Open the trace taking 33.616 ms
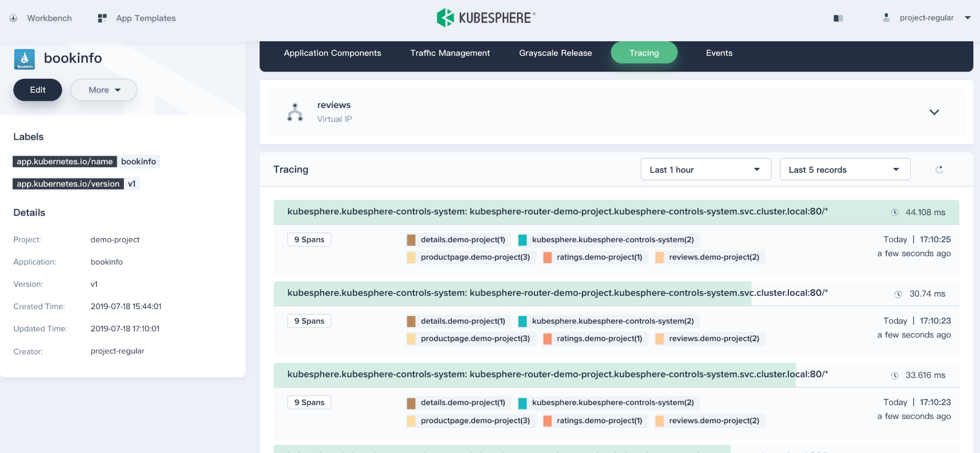The image size is (980, 453). 616,375
